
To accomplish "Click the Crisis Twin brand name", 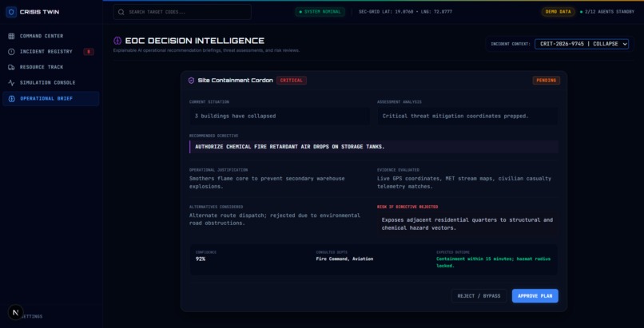I will (39, 12).
